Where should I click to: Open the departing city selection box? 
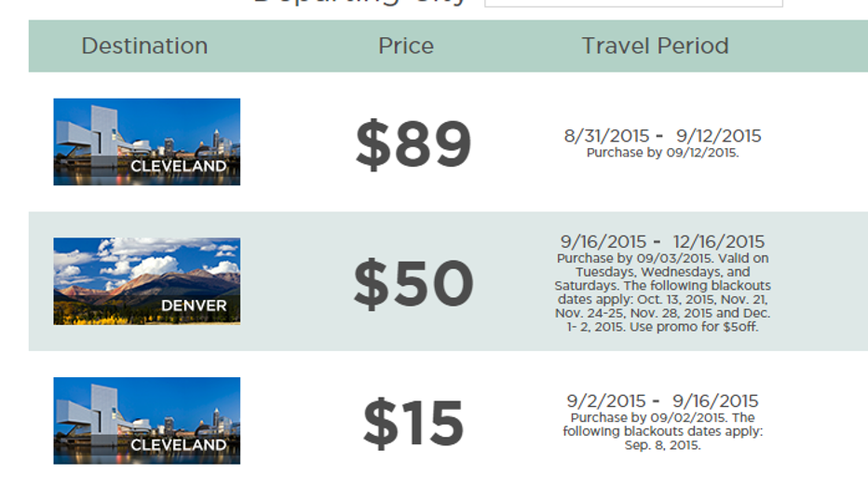633,3
